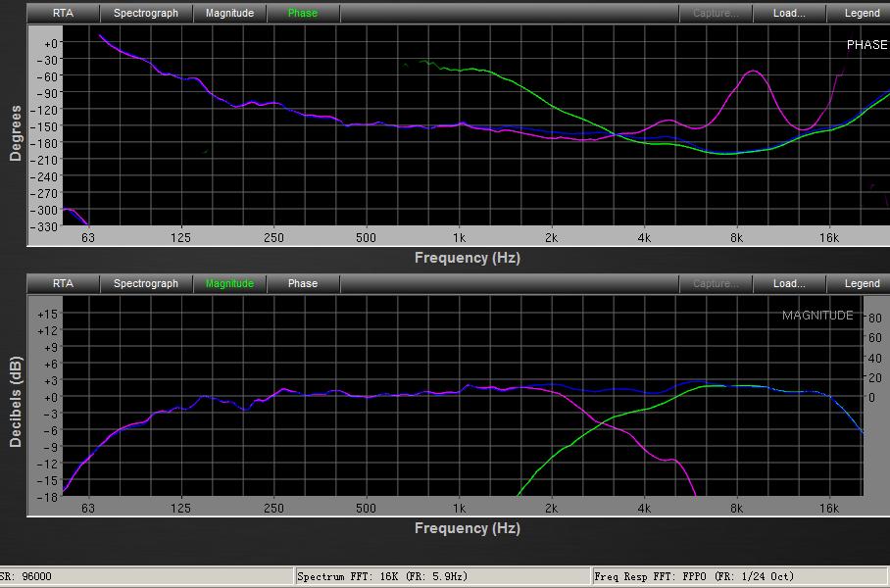Click the Degrees axis label
This screenshot has width=890, height=588.
(16, 132)
